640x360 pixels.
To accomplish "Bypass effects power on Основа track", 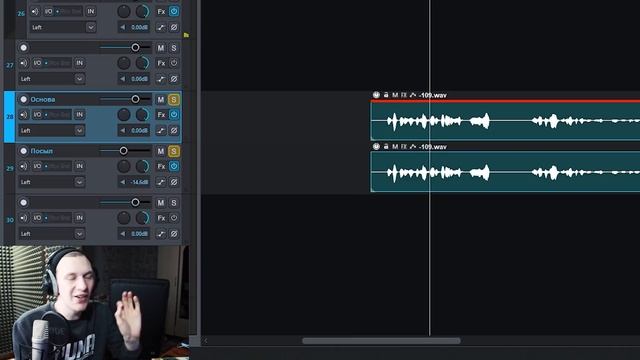I will (x=174, y=115).
